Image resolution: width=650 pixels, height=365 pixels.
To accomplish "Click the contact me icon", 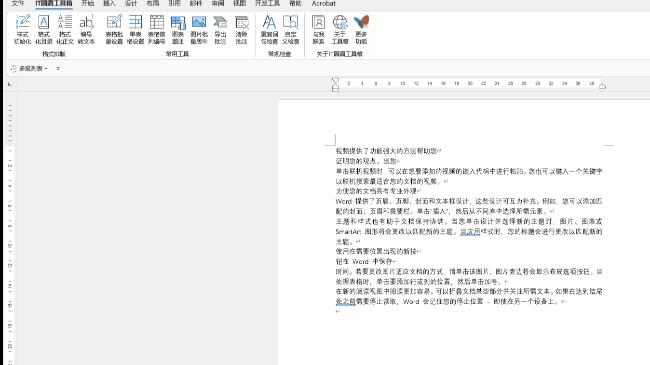I will pos(318,29).
